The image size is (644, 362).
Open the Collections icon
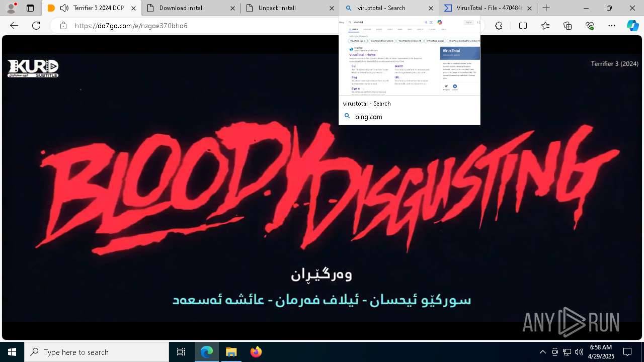click(x=568, y=26)
